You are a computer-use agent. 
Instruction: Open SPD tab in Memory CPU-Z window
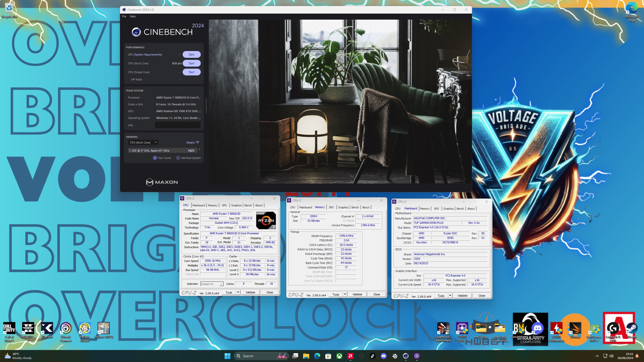click(x=331, y=207)
